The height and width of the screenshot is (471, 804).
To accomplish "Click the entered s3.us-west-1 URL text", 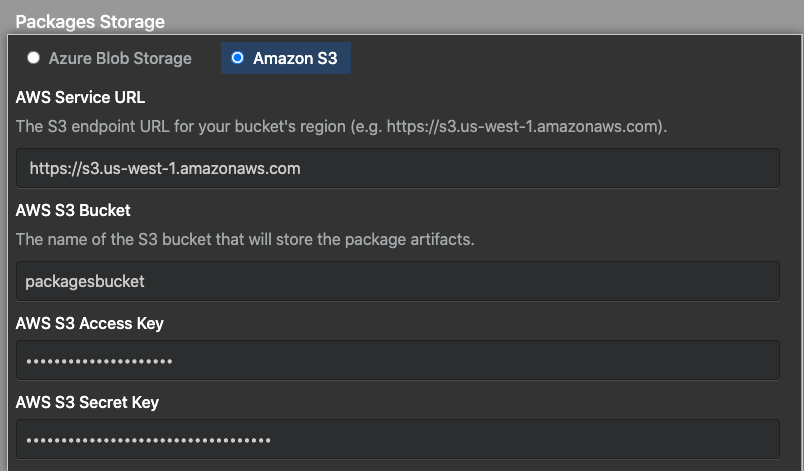I will tap(165, 168).
